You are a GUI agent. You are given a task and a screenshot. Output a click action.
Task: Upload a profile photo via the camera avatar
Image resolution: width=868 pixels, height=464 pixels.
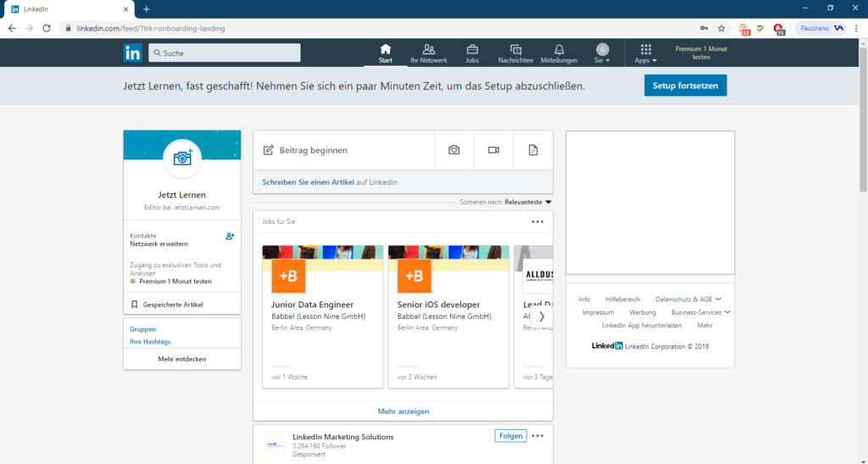[182, 159]
